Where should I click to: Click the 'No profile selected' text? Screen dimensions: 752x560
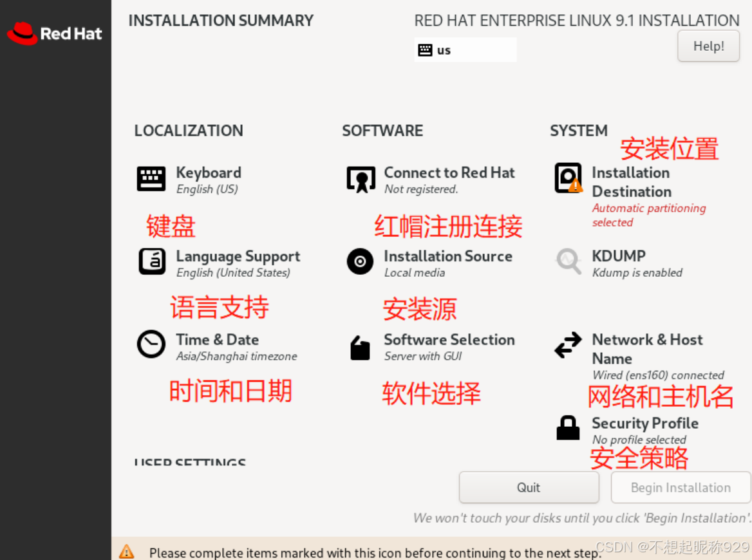[x=639, y=440]
